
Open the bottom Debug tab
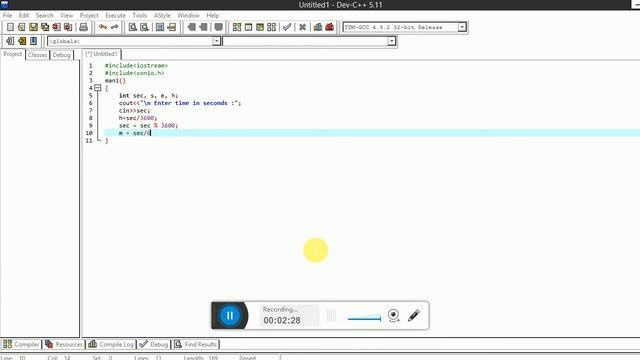click(x=154, y=344)
